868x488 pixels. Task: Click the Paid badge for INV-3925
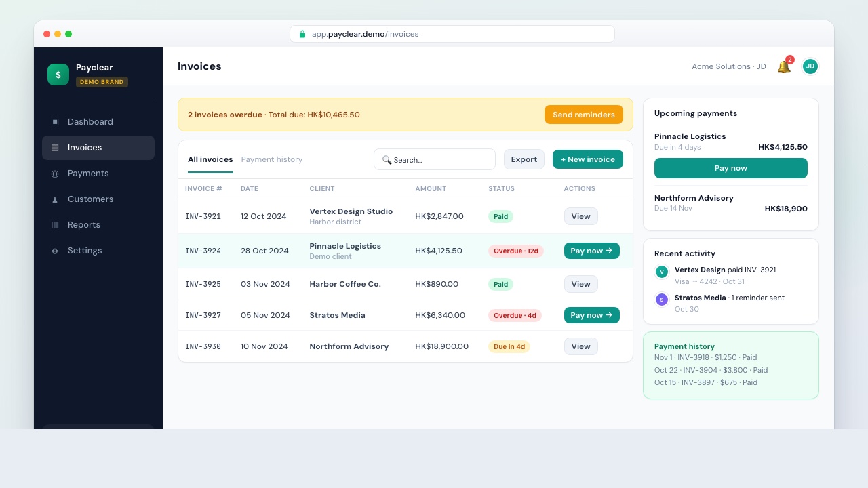tap(500, 285)
